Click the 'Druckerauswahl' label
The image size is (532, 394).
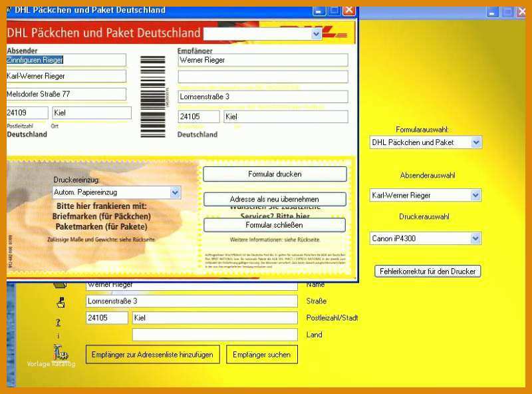tap(424, 217)
